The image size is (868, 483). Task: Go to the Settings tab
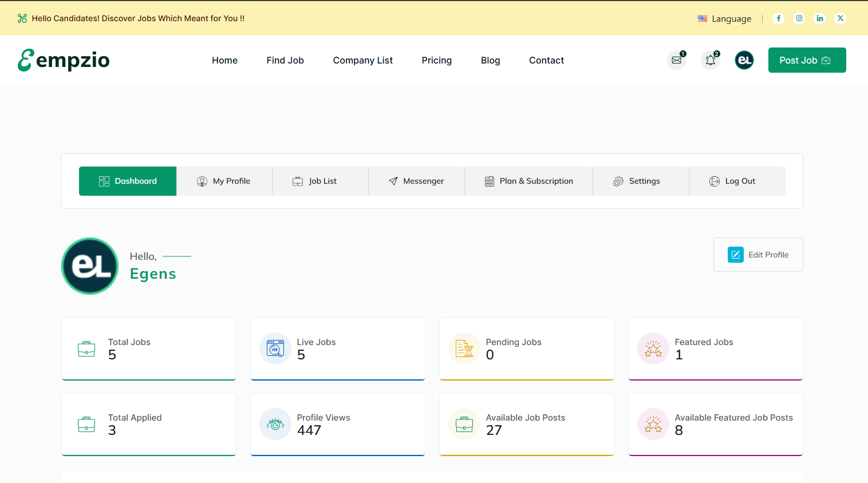click(636, 181)
